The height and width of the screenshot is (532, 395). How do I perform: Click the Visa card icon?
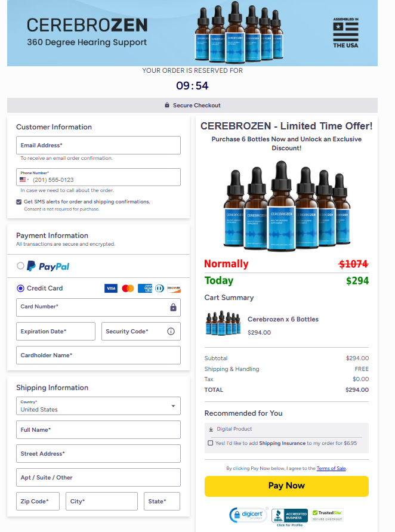[111, 288]
